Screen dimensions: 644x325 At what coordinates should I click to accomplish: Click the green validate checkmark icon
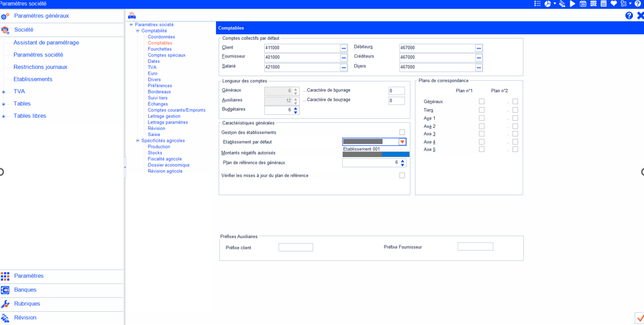coord(639,318)
